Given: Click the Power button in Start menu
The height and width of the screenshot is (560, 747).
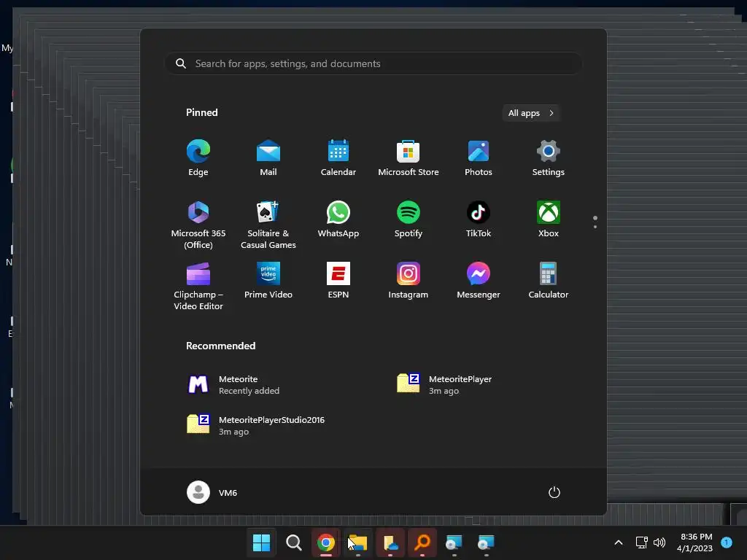Looking at the screenshot, I should click(x=554, y=492).
